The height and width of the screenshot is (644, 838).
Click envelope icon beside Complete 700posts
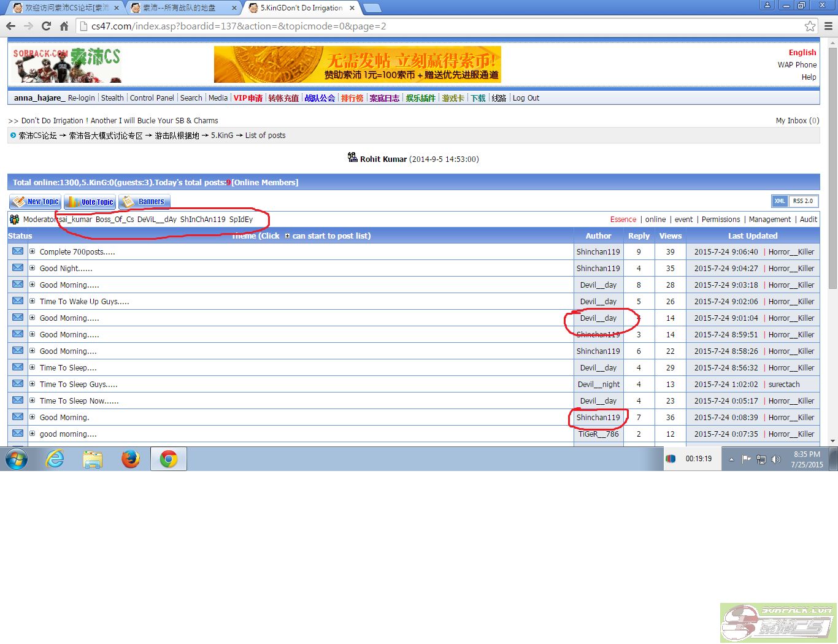coord(18,251)
